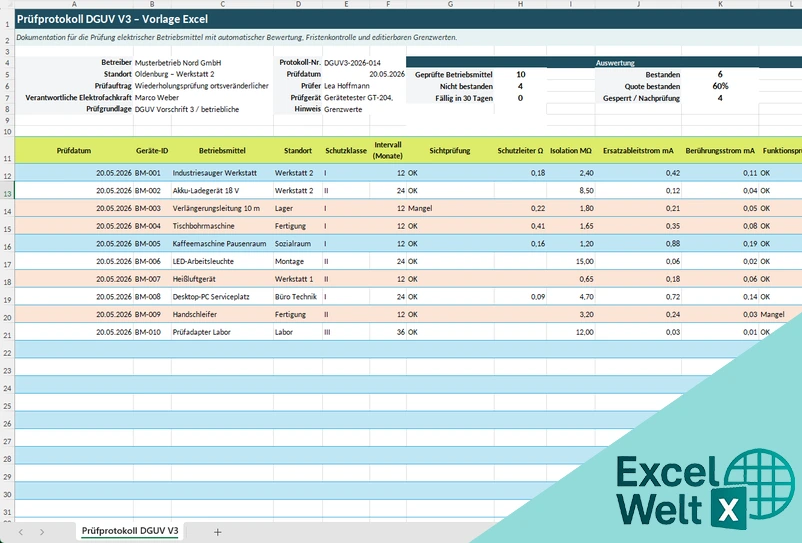The image size is (802, 543).
Task: Select column header K
Action: click(720, 4)
